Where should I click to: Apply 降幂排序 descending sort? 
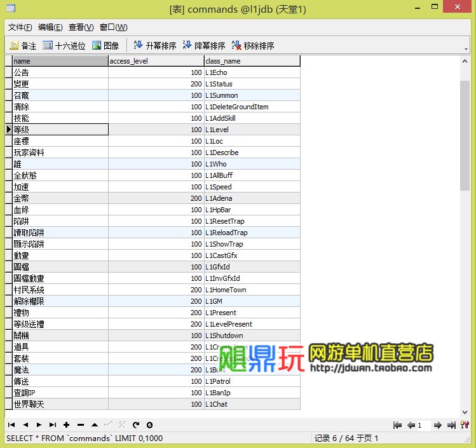click(x=204, y=46)
